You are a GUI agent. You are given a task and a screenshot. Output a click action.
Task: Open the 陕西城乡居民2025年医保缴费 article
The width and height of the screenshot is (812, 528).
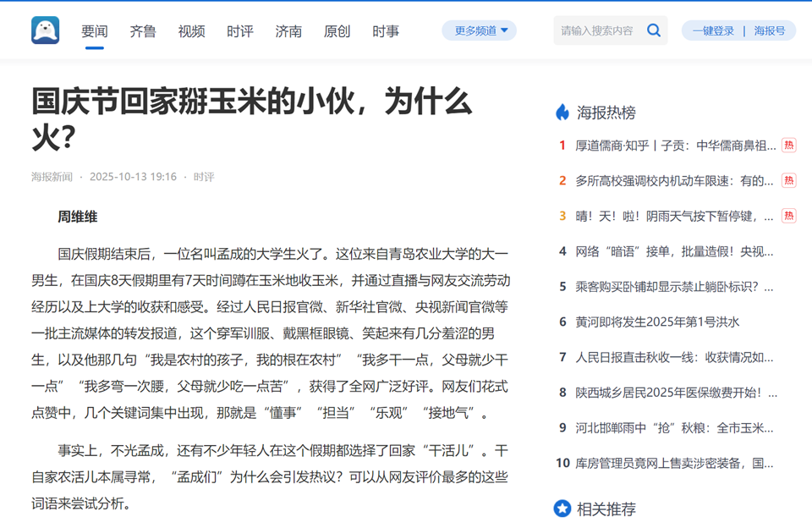[x=676, y=393]
